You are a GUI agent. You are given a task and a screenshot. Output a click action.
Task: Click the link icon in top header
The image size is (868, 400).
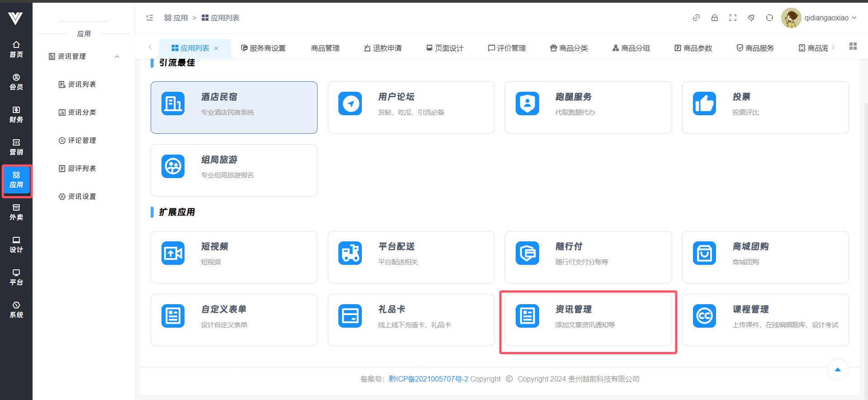696,18
